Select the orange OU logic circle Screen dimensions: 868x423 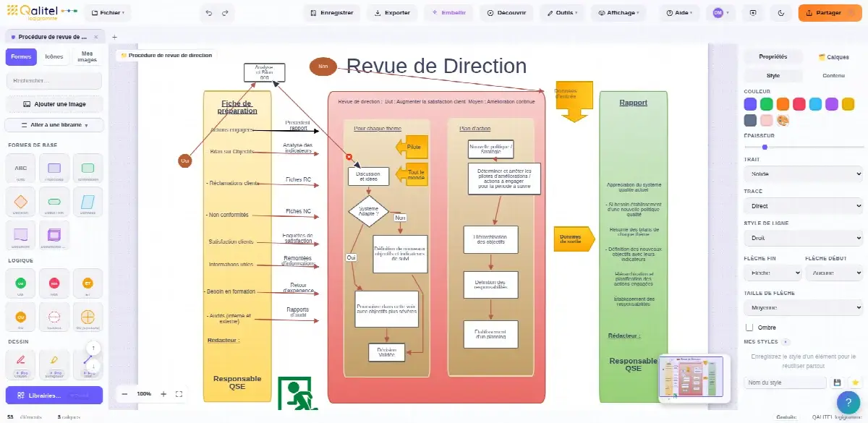(x=21, y=317)
